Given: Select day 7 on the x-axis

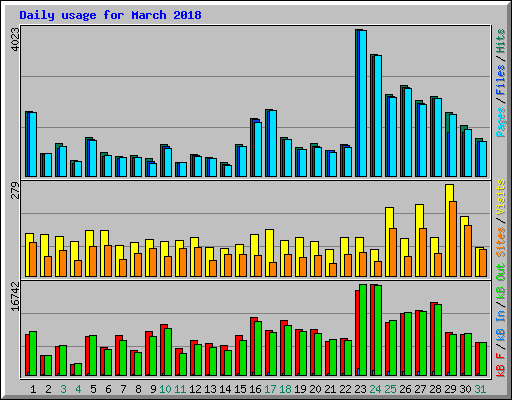Looking at the screenshot, I should 123,389.
